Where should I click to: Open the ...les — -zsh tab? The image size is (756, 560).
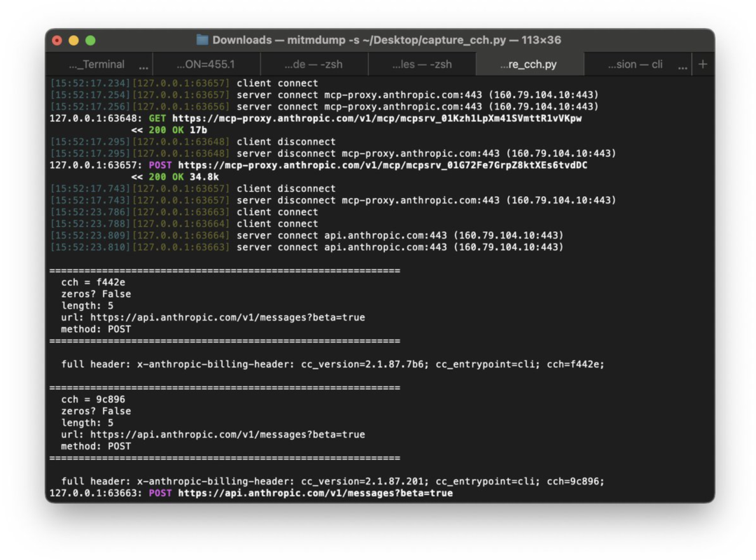pyautogui.click(x=422, y=64)
